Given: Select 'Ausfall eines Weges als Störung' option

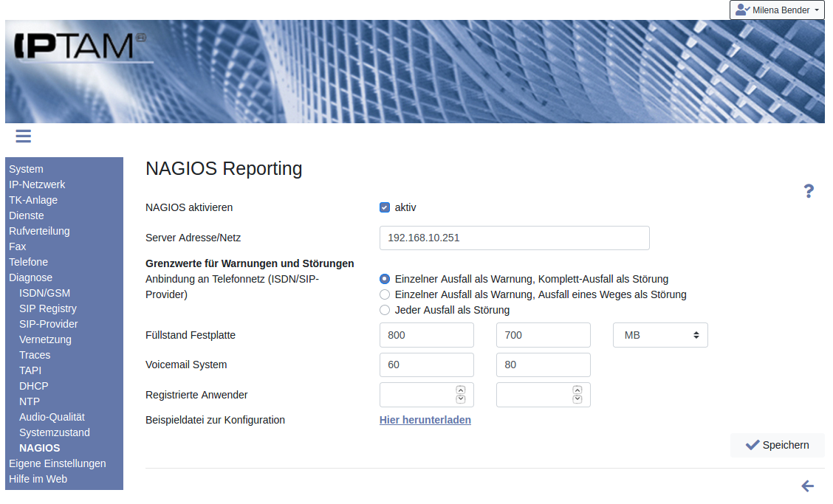Looking at the screenshot, I should (x=385, y=294).
